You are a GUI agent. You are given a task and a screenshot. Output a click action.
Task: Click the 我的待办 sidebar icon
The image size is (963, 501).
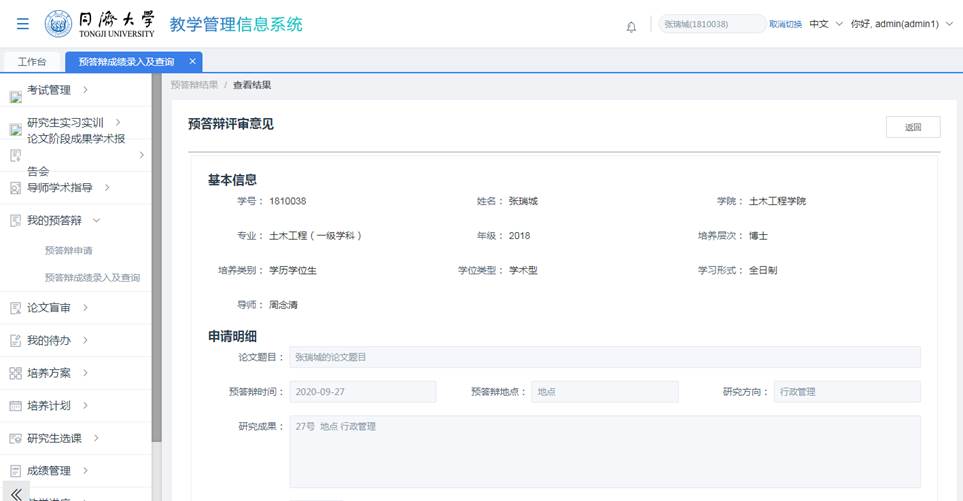tap(15, 341)
